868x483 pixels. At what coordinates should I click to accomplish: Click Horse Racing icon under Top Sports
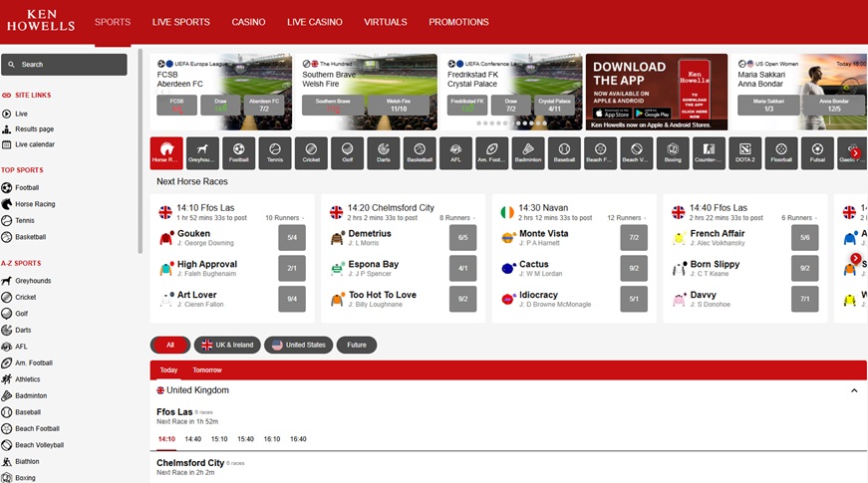click(7, 204)
